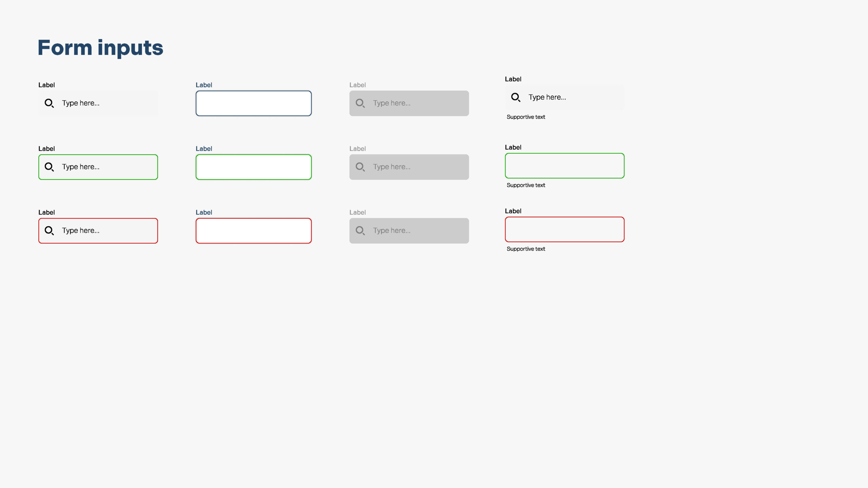
Task: Select green-bordered input above Supportive text
Action: coord(564,166)
